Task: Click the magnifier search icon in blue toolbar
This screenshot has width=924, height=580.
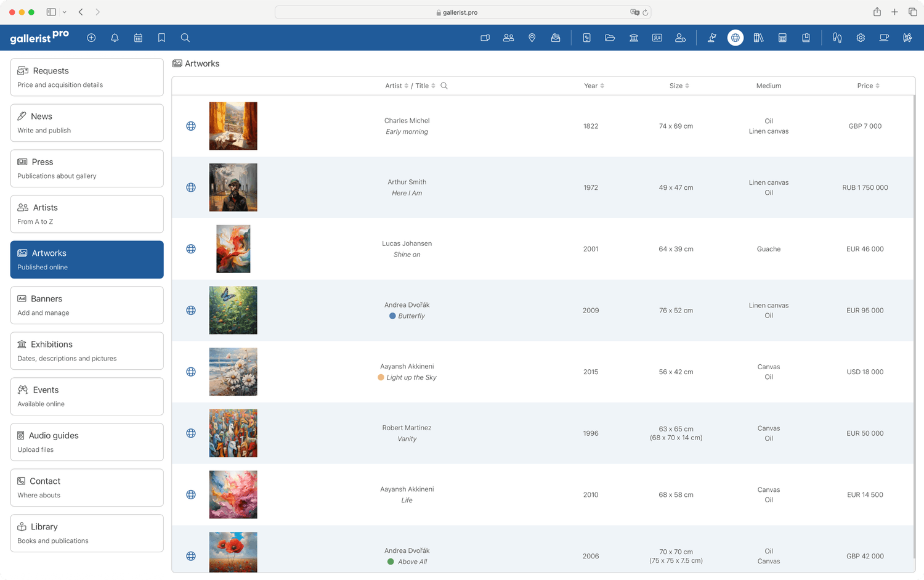Action: 185,38
